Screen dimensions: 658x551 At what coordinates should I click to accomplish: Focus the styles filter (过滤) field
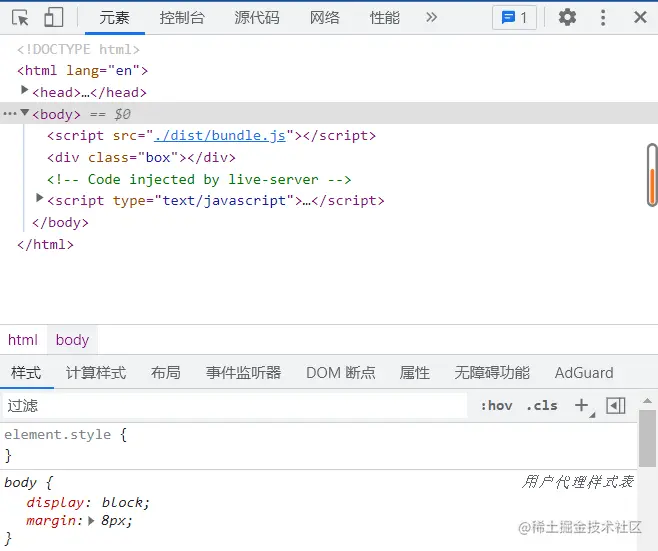[235, 406]
